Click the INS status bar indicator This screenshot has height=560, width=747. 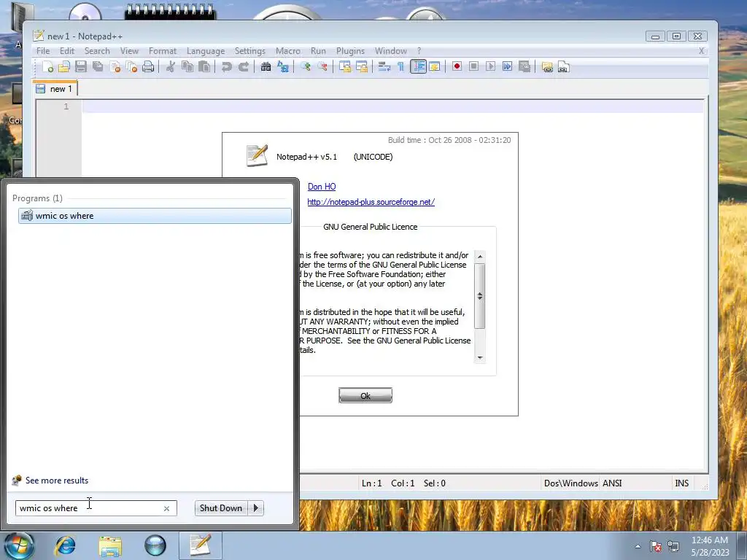[682, 483]
